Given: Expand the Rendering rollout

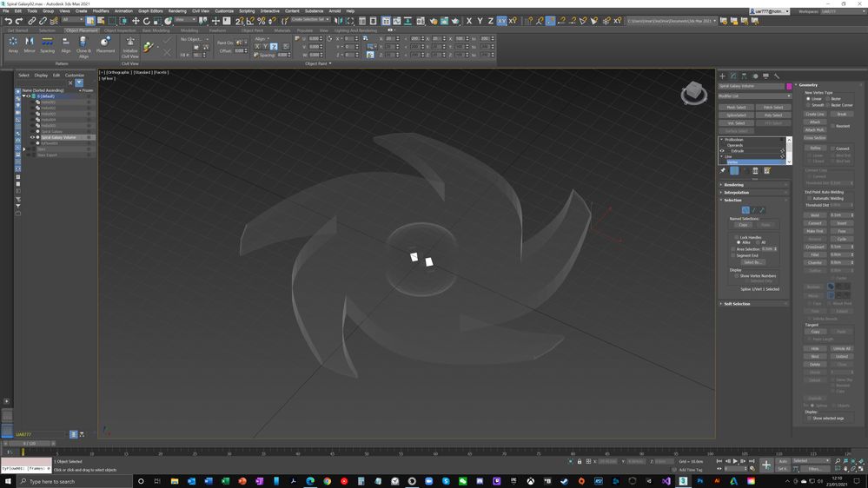Looking at the screenshot, I should [755, 185].
